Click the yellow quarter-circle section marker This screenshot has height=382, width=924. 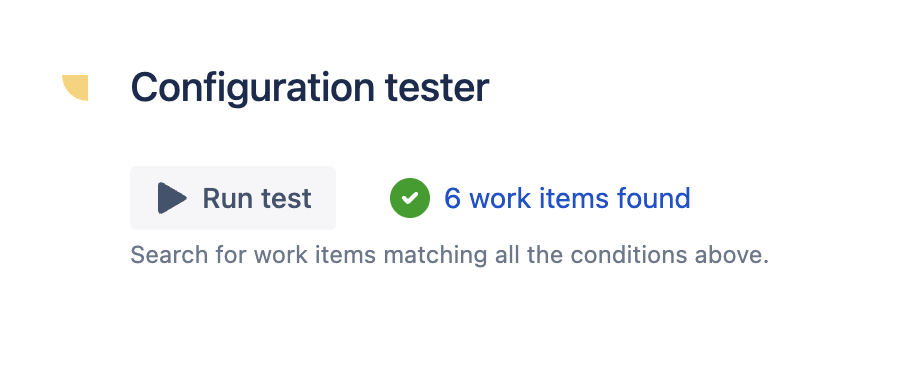click(x=75, y=88)
